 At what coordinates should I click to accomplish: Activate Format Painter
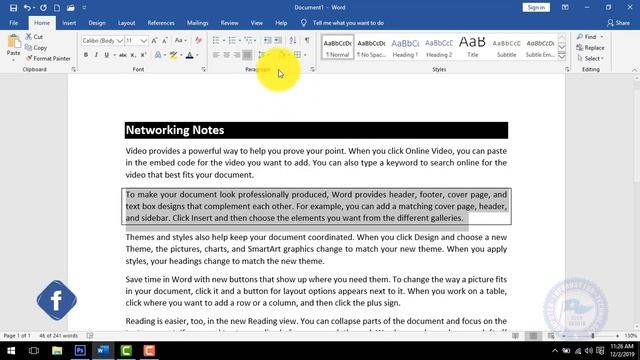pyautogui.click(x=48, y=58)
